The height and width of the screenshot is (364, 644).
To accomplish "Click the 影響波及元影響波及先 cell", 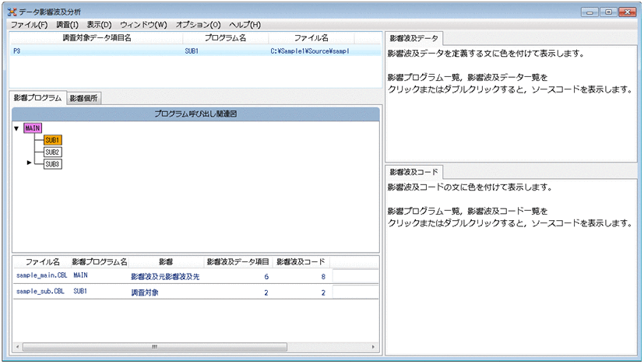I will point(165,277).
